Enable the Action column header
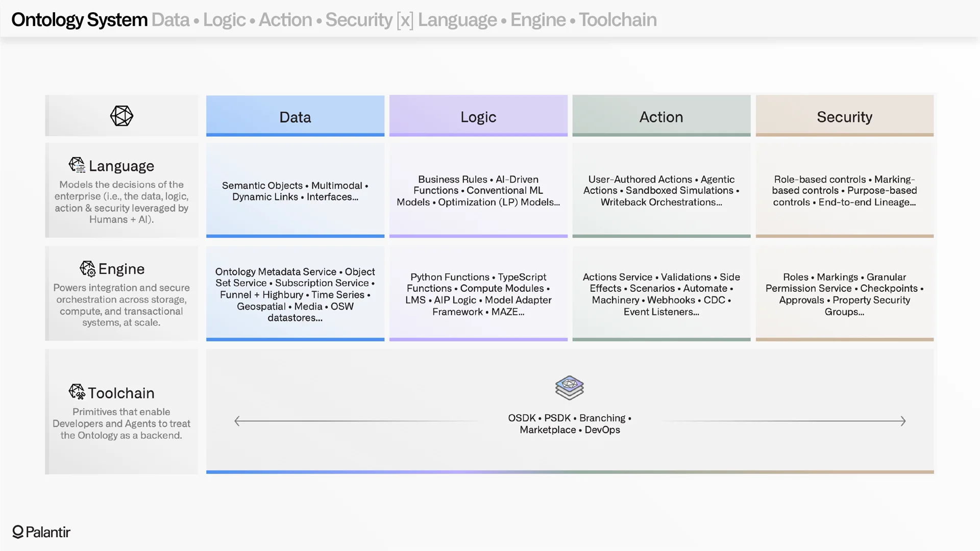The height and width of the screenshot is (551, 980). [x=661, y=116]
